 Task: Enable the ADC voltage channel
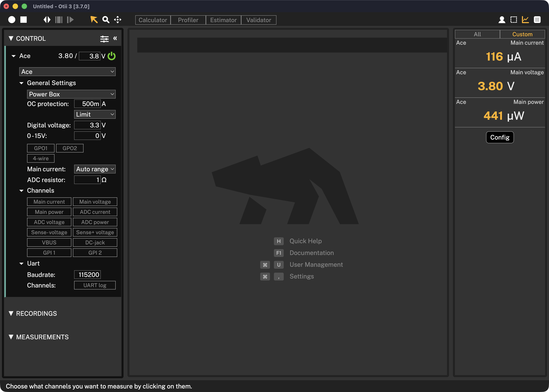(49, 222)
